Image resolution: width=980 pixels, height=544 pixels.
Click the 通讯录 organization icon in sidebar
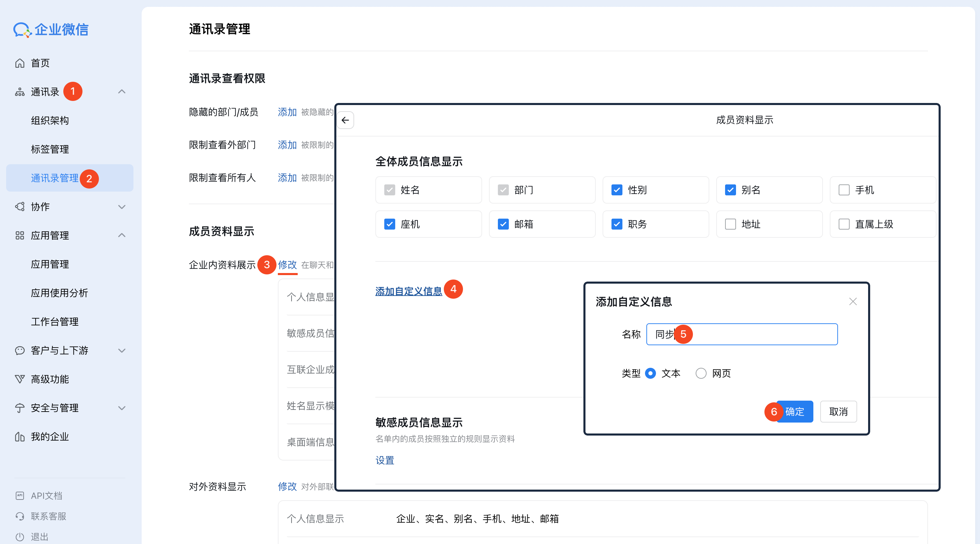coord(20,92)
